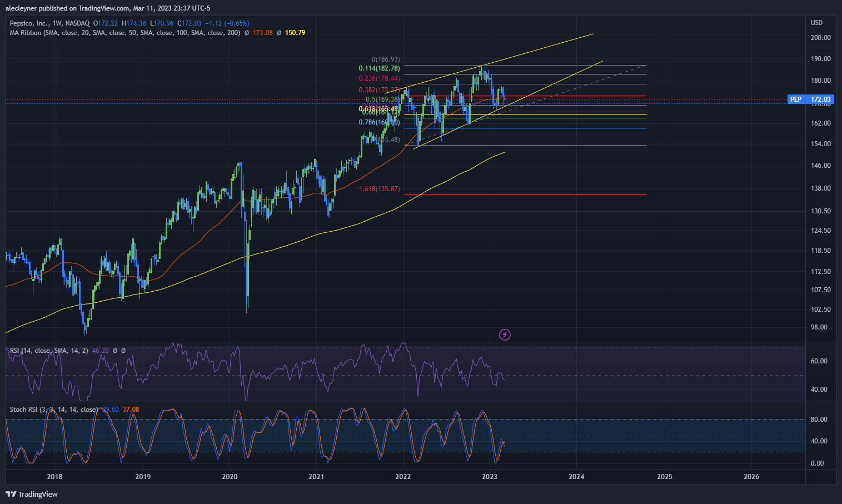Image resolution: width=842 pixels, height=504 pixels.
Task: Click the TradingView logo at bottom left
Action: click(x=32, y=494)
